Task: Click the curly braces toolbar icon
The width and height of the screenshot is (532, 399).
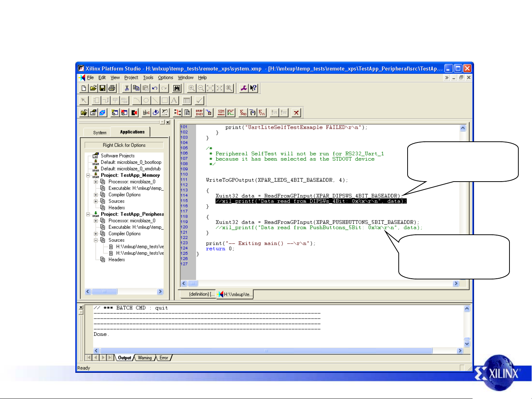Action: tap(253, 113)
